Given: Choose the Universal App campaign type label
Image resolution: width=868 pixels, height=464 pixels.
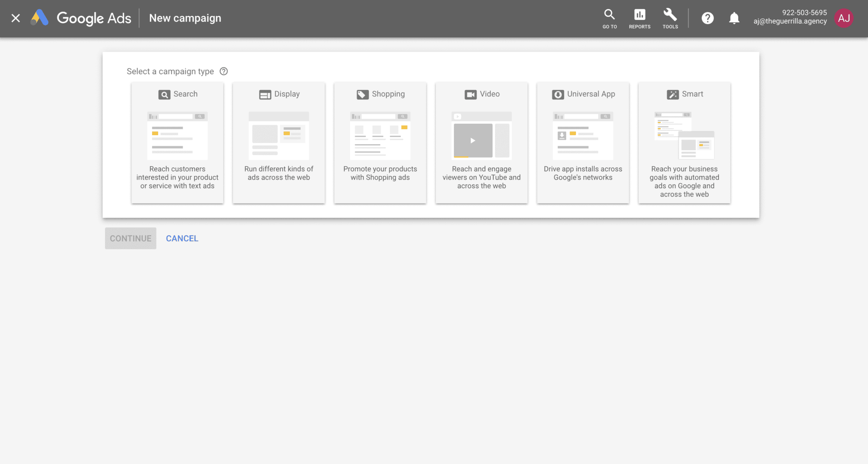Looking at the screenshot, I should pyautogui.click(x=591, y=94).
